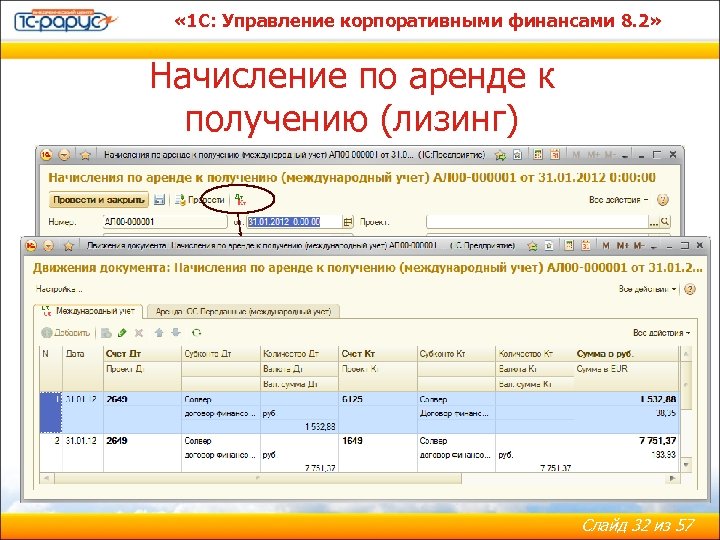Click the Проект input field
Screen dimensions: 720x540
click(537, 222)
